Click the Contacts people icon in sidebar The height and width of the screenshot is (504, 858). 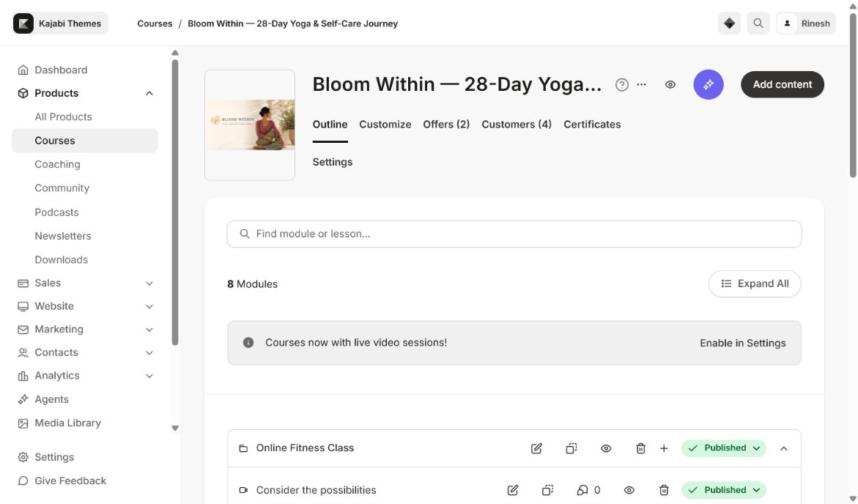point(23,353)
